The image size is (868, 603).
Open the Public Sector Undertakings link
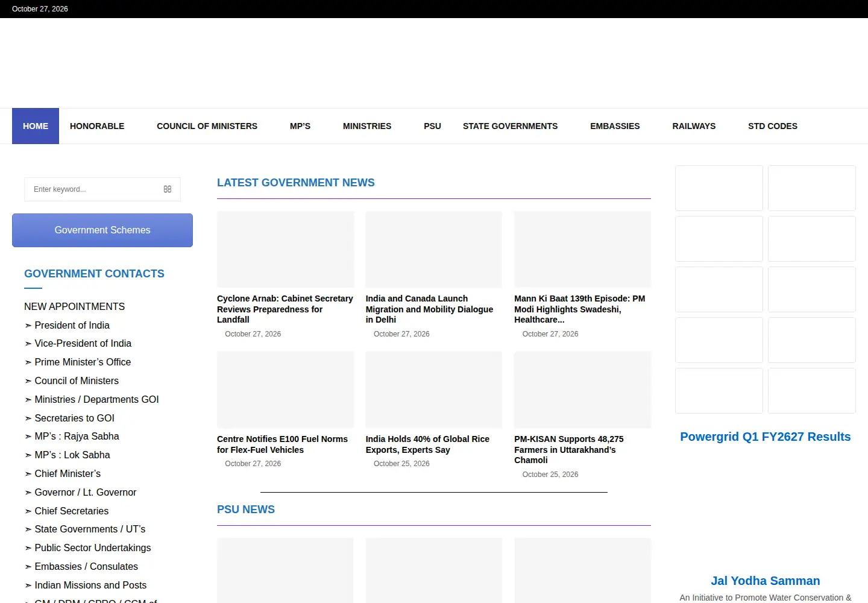tap(92, 548)
